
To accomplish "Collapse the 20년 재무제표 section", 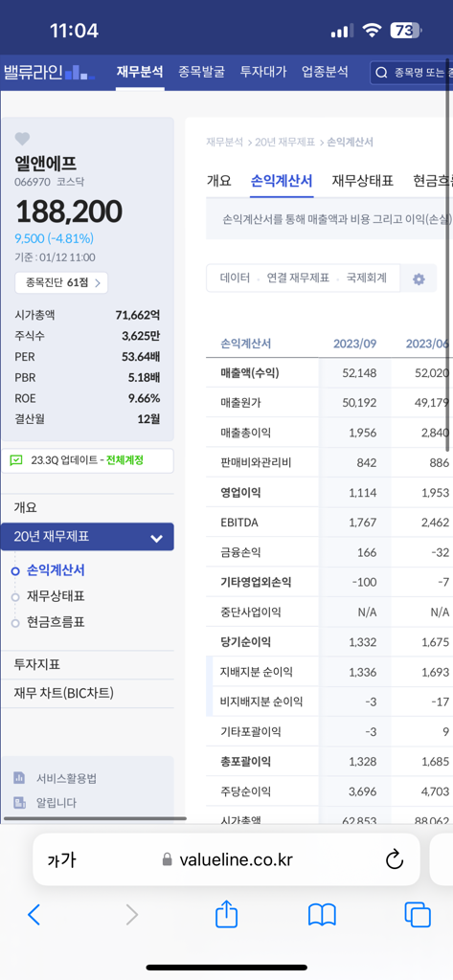I will [x=156, y=538].
